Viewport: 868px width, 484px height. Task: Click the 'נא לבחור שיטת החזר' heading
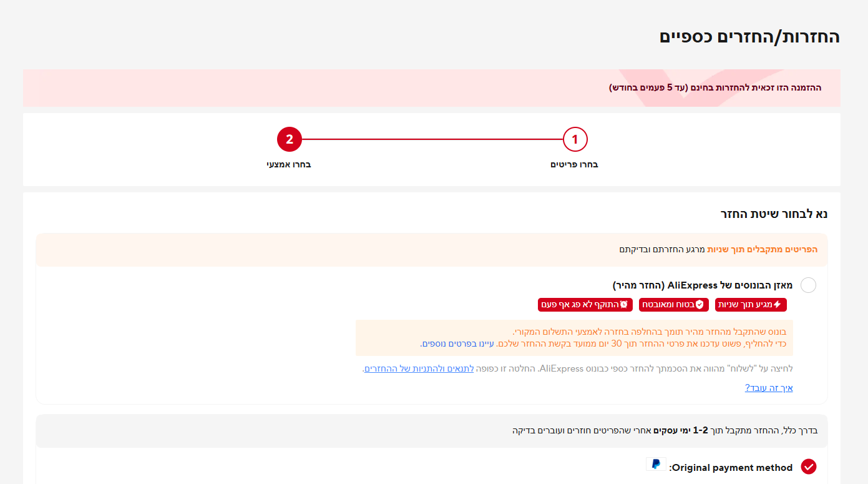pyautogui.click(x=774, y=214)
